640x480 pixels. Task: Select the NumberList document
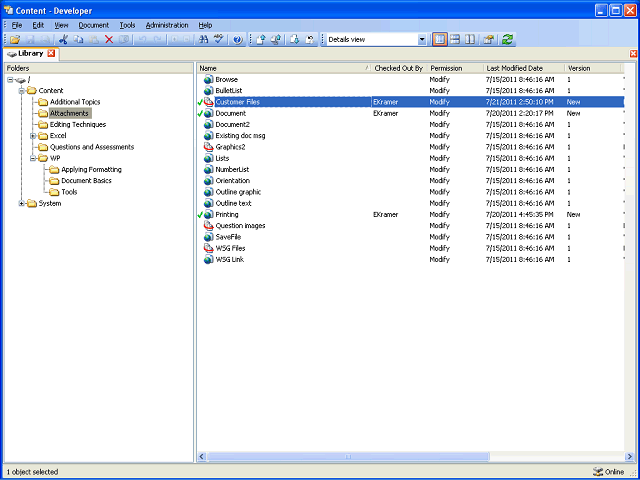click(x=232, y=169)
